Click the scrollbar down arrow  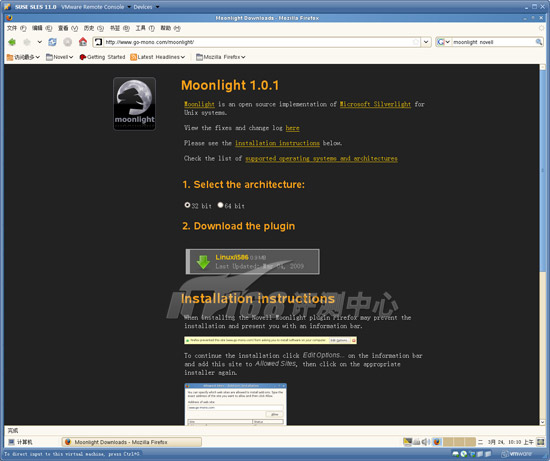(543, 422)
